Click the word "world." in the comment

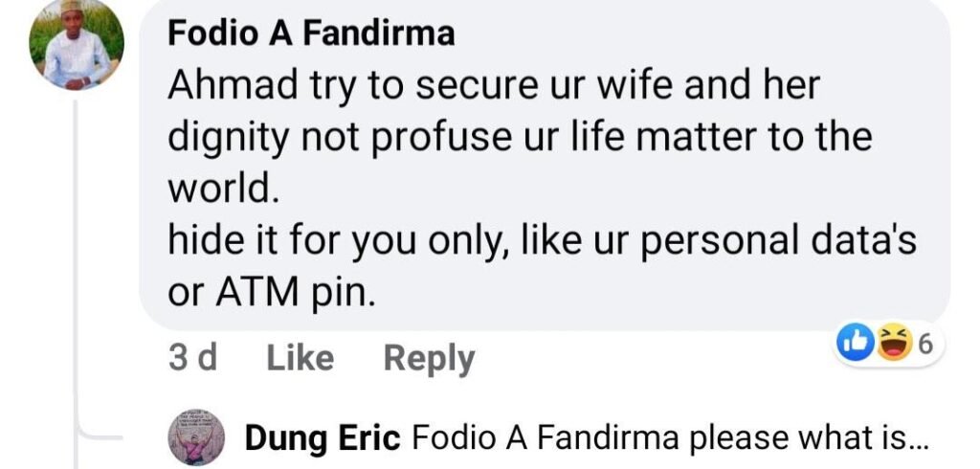tap(223, 190)
